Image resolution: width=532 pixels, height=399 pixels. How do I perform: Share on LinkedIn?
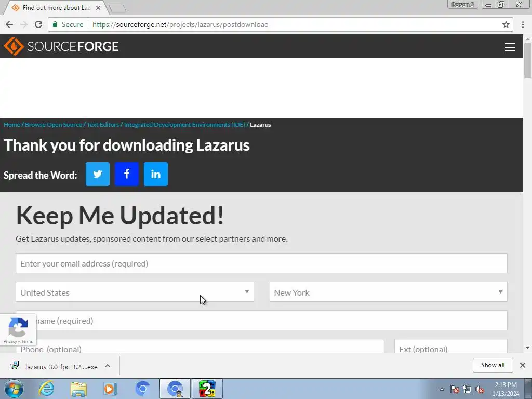156,174
